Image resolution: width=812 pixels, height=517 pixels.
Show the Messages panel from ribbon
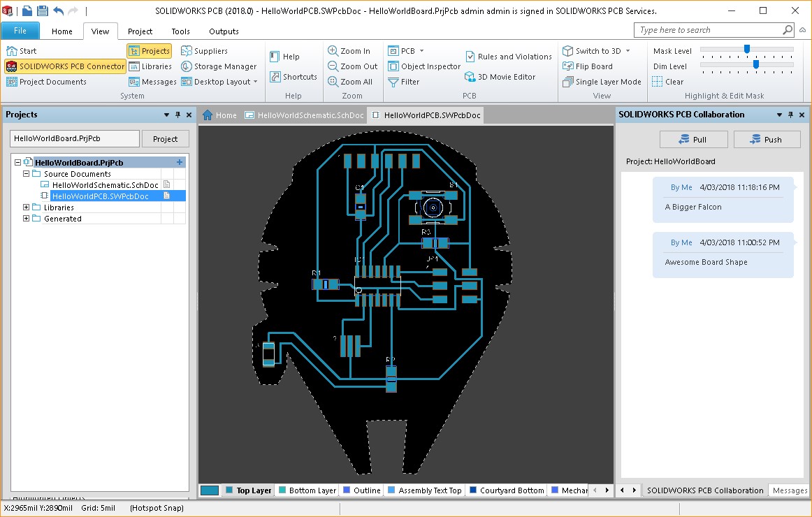pyautogui.click(x=152, y=82)
